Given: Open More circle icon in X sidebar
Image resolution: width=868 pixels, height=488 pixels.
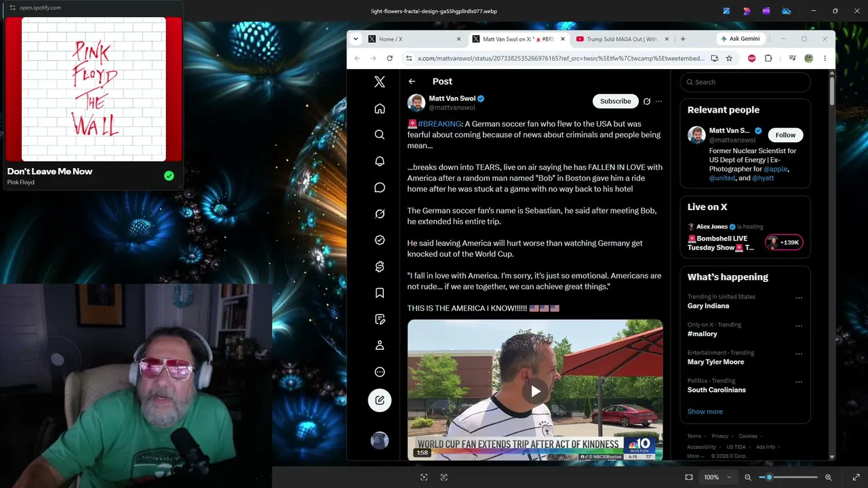Looking at the screenshot, I should [380, 371].
